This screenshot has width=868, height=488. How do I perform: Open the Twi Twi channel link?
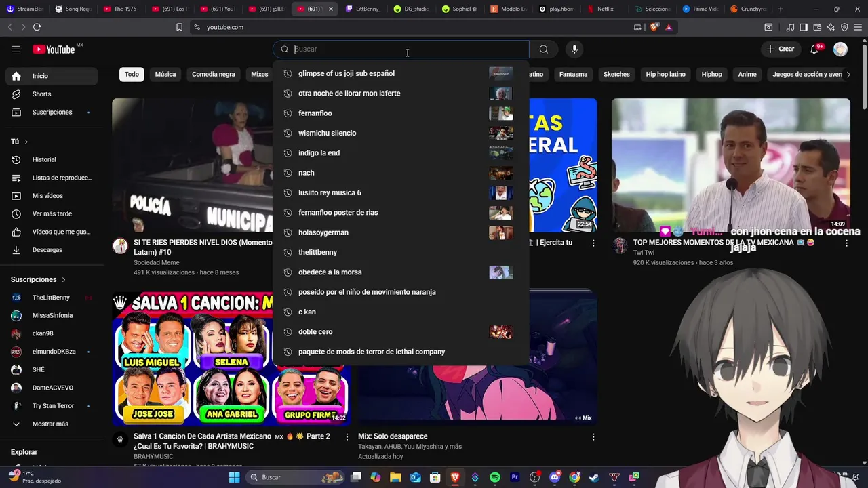[x=644, y=253]
